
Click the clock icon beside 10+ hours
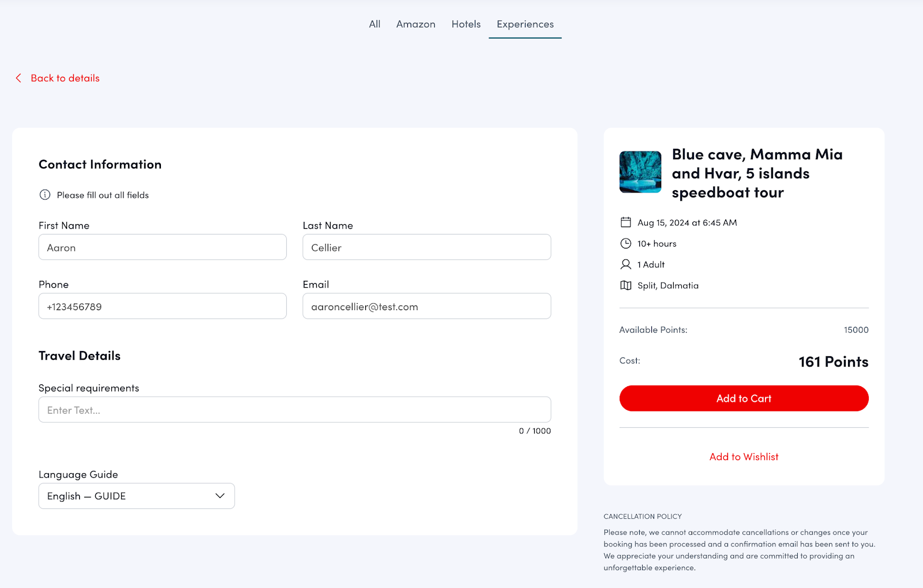click(625, 243)
